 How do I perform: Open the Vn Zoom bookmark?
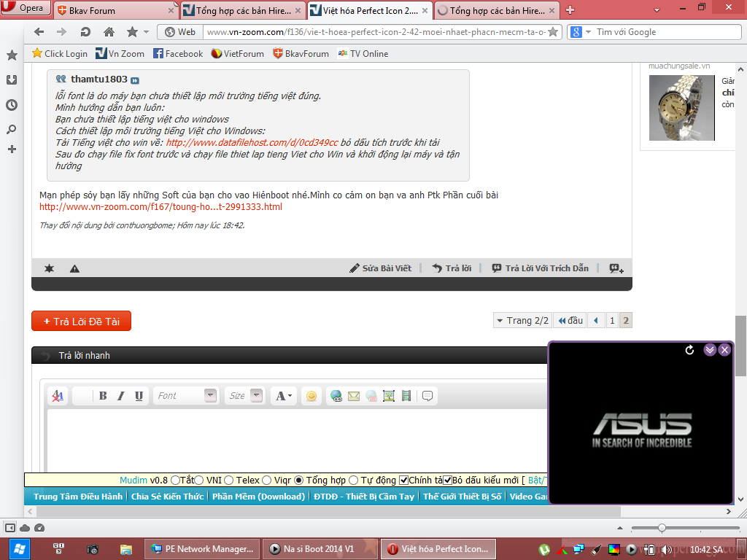click(120, 54)
